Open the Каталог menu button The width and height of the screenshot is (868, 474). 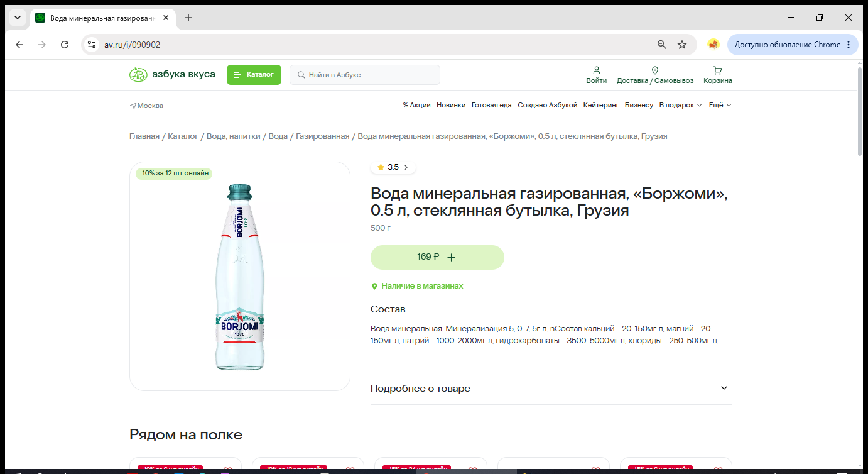(254, 75)
